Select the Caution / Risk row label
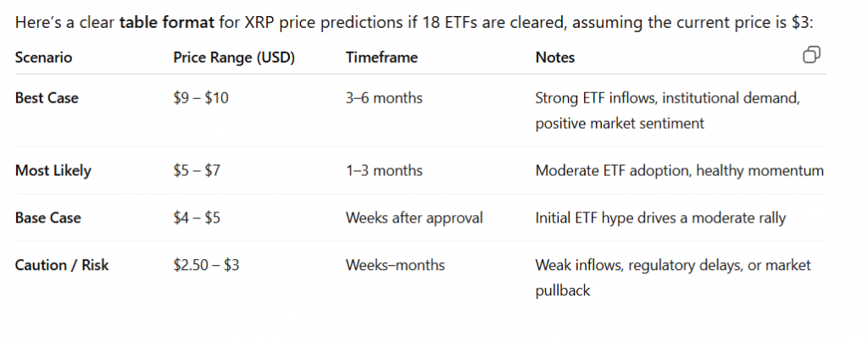 [x=62, y=265]
